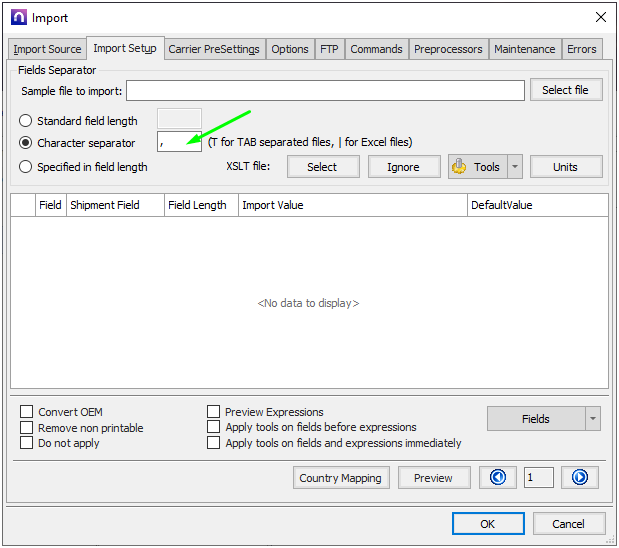Switch to the Import Source tab
Viewport: 619px width, 548px height.
click(x=47, y=49)
